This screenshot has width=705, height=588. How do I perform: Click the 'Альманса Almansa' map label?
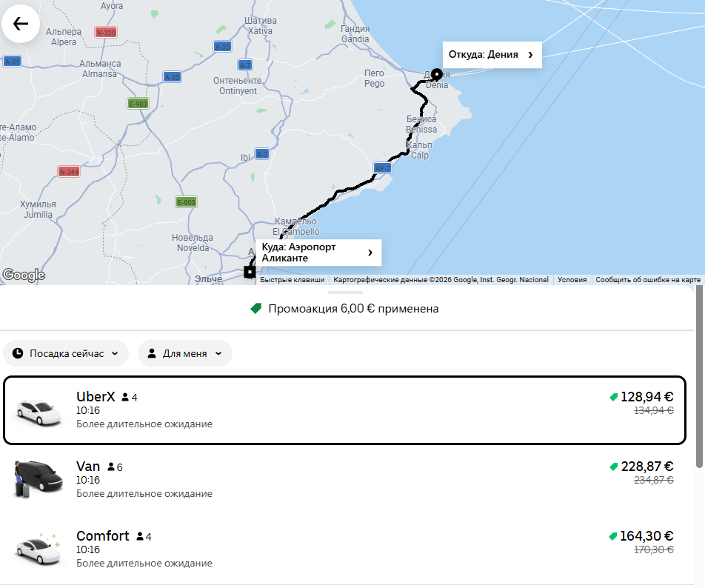pyautogui.click(x=100, y=68)
